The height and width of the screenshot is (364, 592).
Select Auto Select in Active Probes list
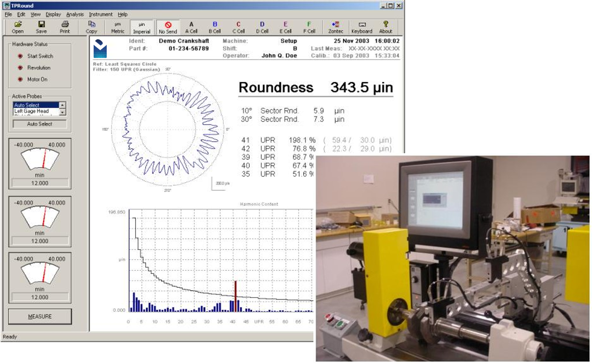tap(36, 105)
